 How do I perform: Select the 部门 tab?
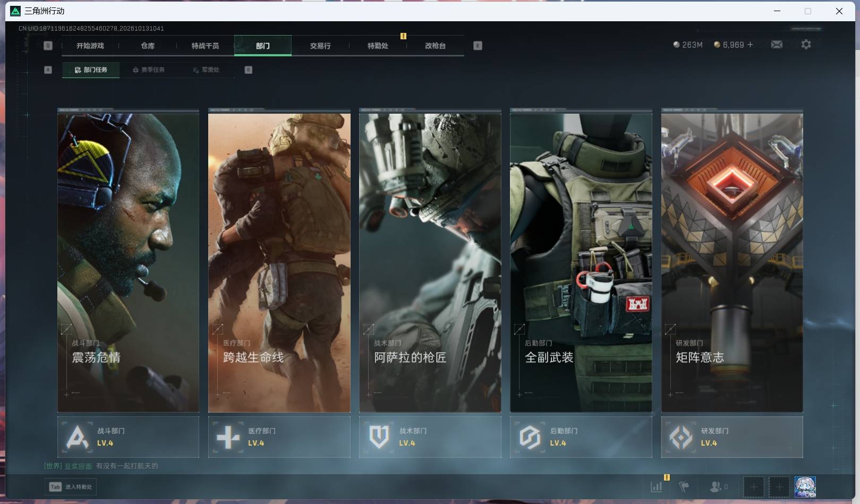(x=262, y=46)
